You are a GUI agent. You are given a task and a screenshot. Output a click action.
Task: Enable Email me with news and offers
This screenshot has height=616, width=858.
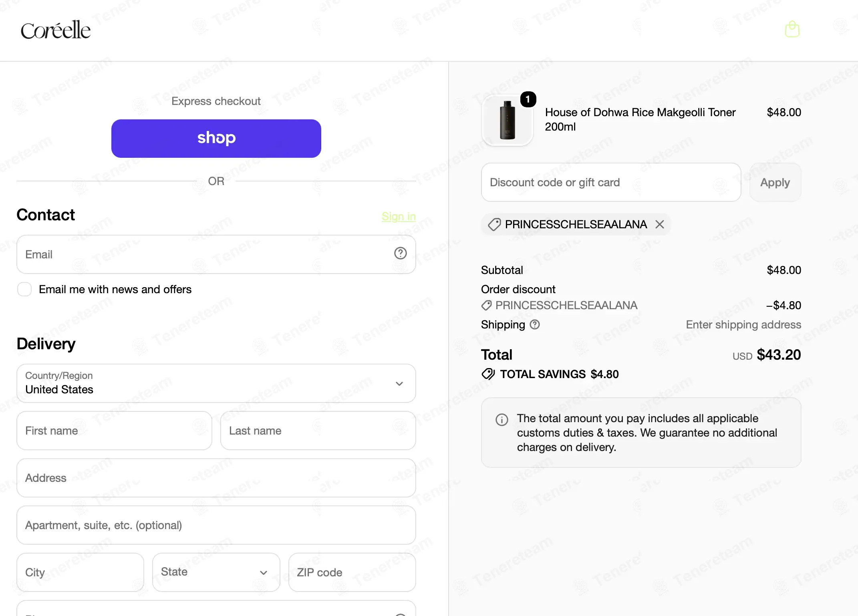[24, 289]
